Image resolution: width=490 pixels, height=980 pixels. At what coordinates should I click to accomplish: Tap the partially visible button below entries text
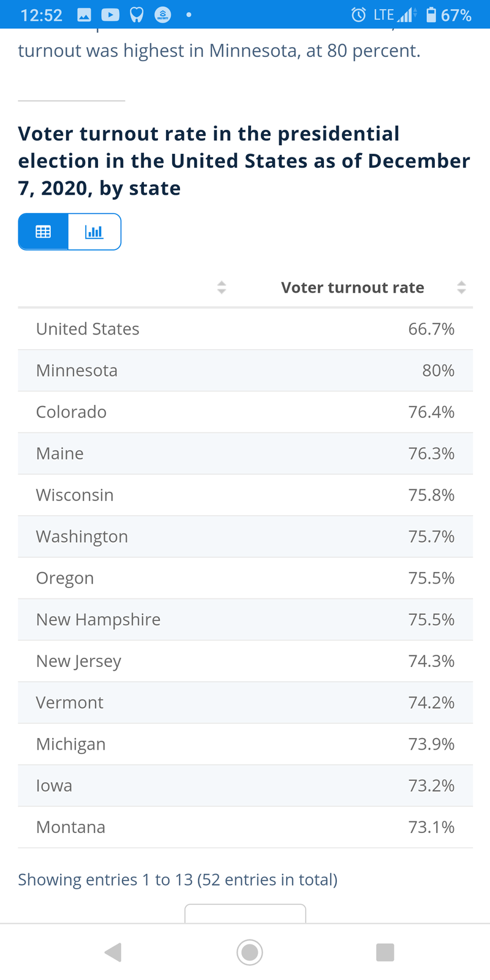click(x=245, y=913)
